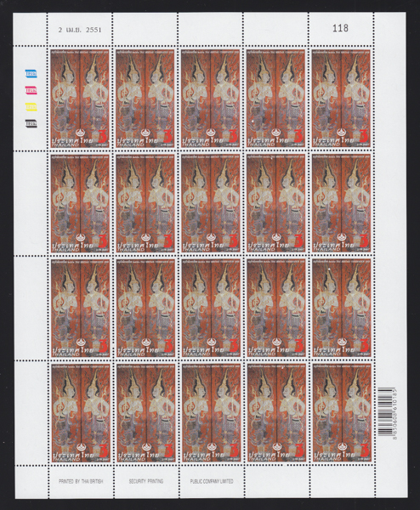This screenshot has height=510, width=420.
Task: Click the PRINTED BY THAI BRITISH text
Action: point(81,481)
